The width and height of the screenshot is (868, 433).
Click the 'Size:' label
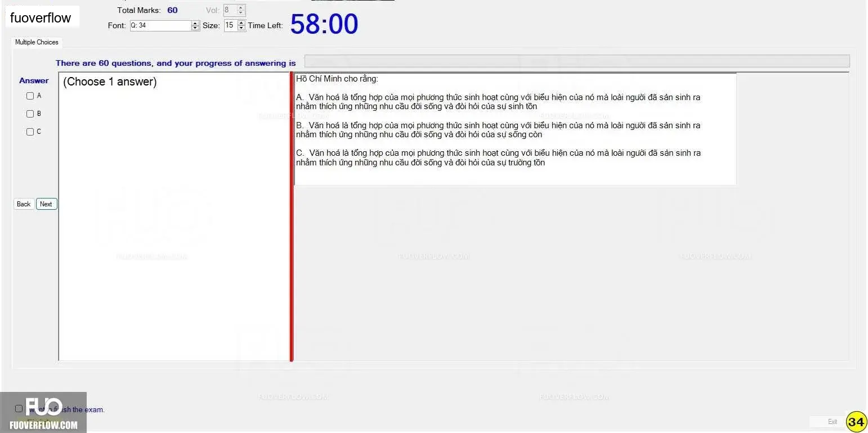pyautogui.click(x=211, y=25)
